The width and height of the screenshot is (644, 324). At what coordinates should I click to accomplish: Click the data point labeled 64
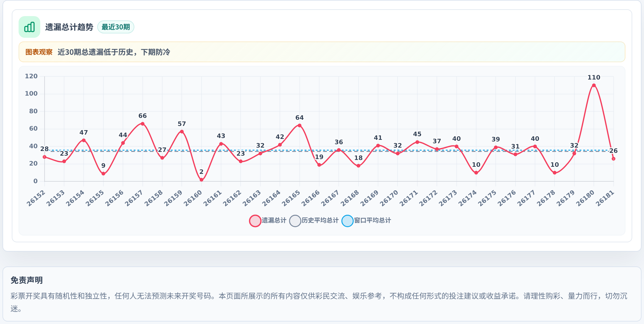pos(299,126)
